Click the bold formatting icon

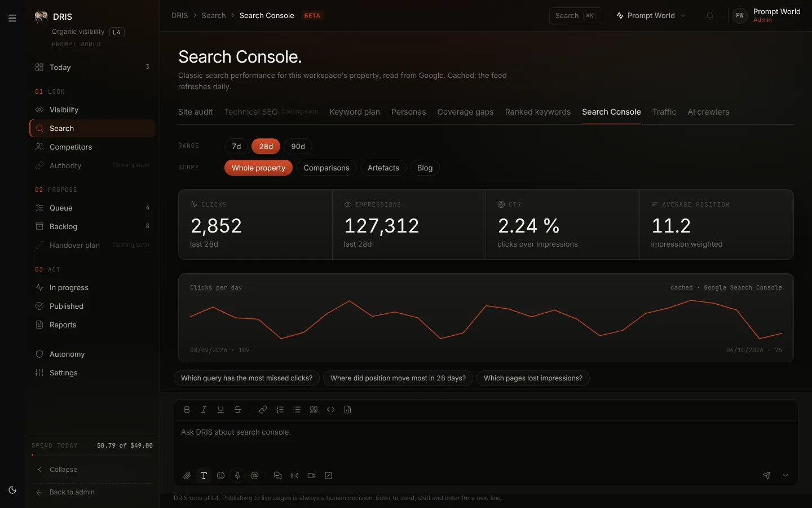[x=187, y=410]
